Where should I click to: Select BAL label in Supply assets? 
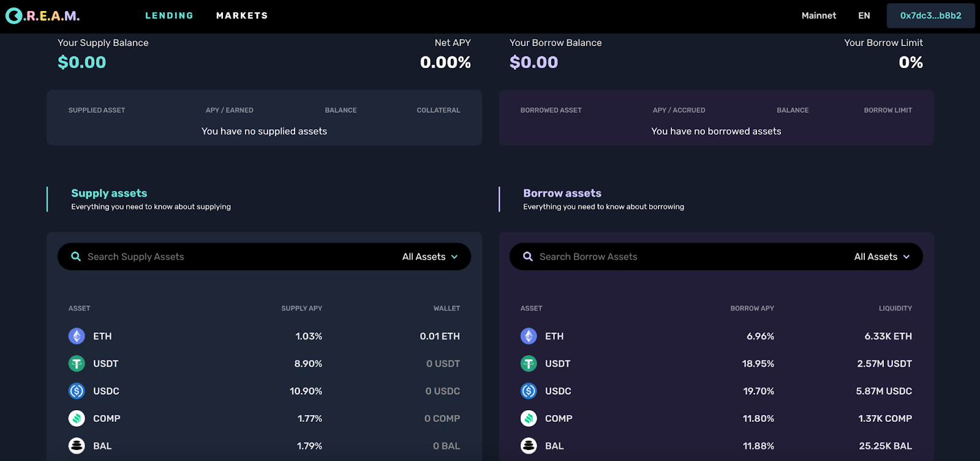pos(102,446)
